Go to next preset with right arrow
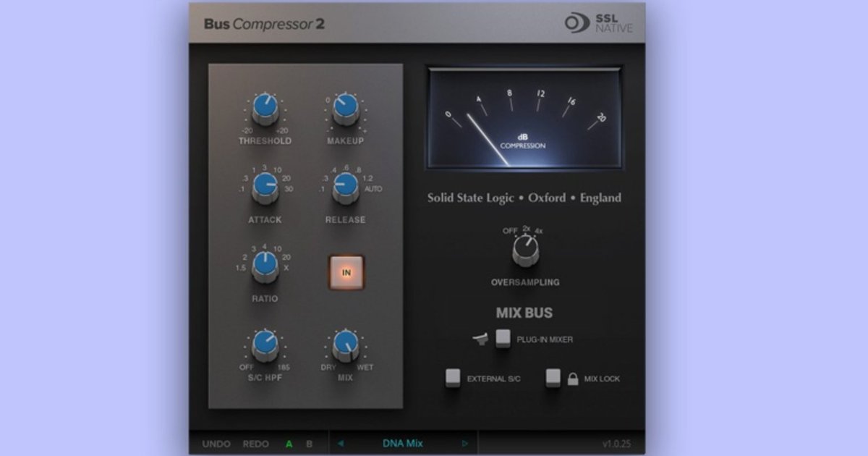Image resolution: width=868 pixels, height=456 pixels. click(x=465, y=444)
